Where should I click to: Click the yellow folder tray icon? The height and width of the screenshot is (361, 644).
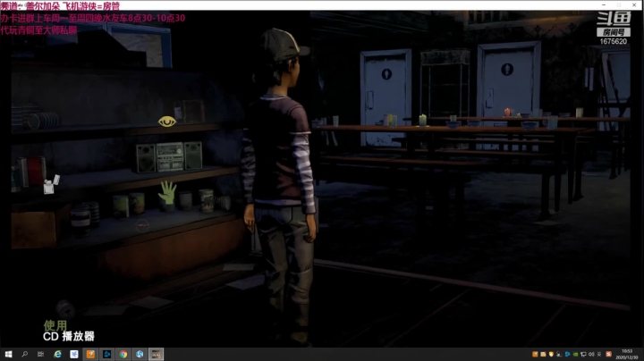click(x=543, y=354)
